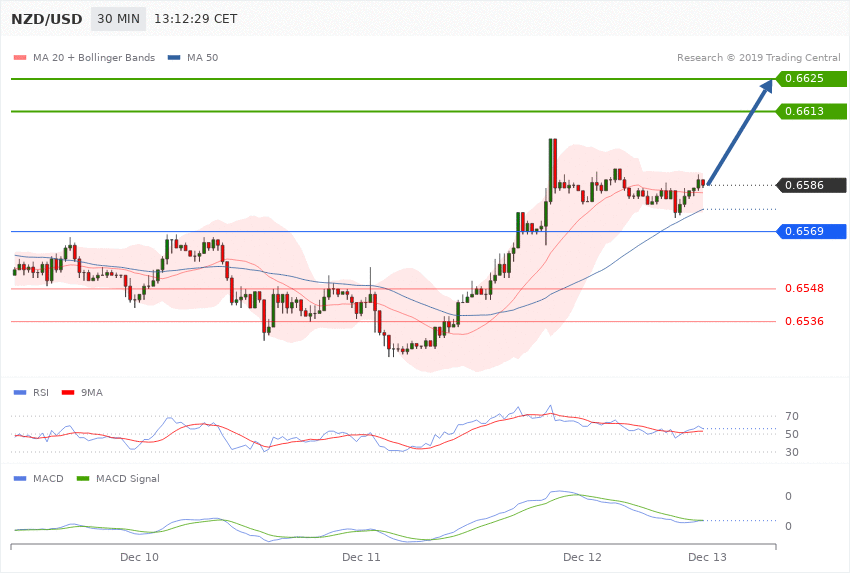Click the 9MA legend label
Screen dimensions: 850x576
92,392
